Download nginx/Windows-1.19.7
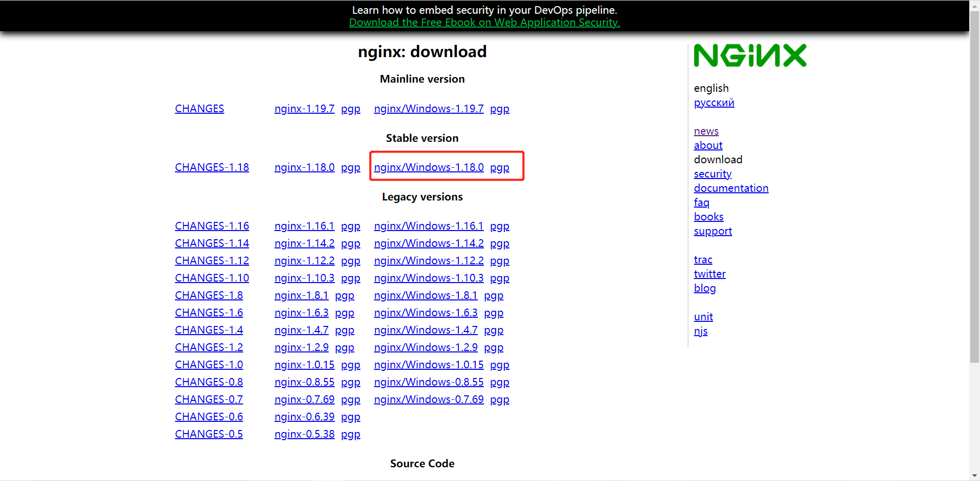 [429, 109]
